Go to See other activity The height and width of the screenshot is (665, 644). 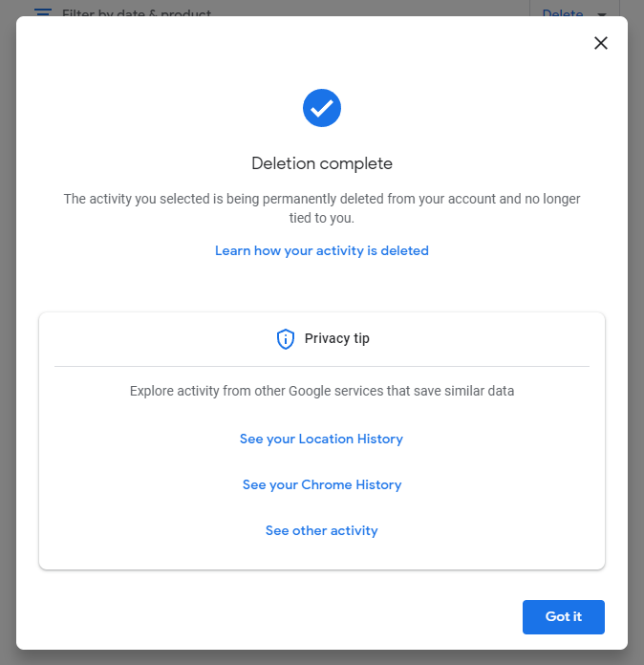(x=322, y=531)
